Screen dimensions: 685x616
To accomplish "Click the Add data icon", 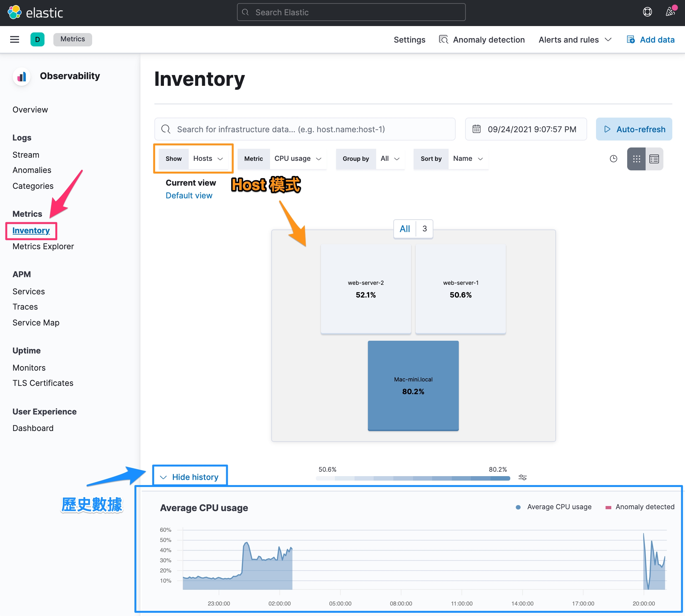I will (x=631, y=40).
